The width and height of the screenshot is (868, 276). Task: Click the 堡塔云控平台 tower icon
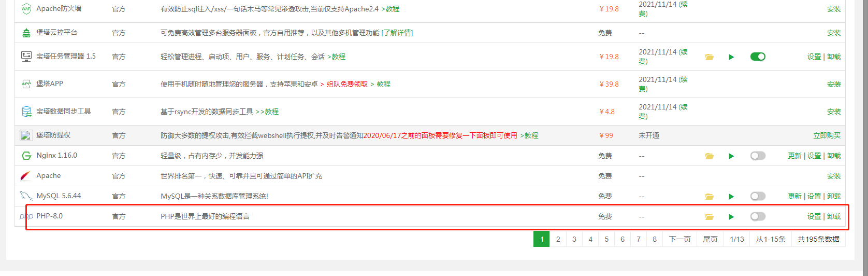tap(26, 33)
